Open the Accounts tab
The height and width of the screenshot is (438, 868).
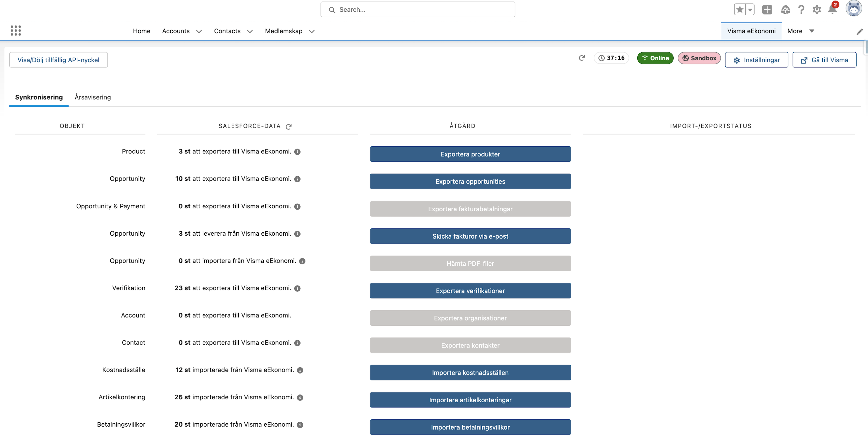(176, 31)
